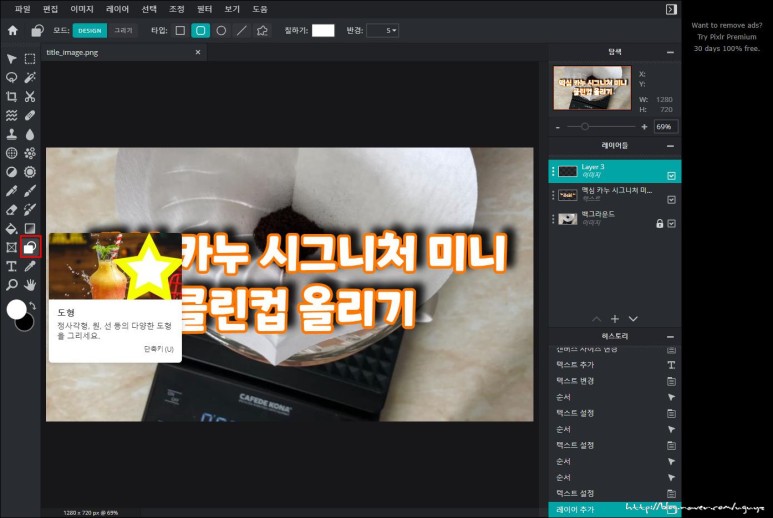773x518 pixels.
Task: Select the Marquee selection tool
Action: tap(30, 59)
